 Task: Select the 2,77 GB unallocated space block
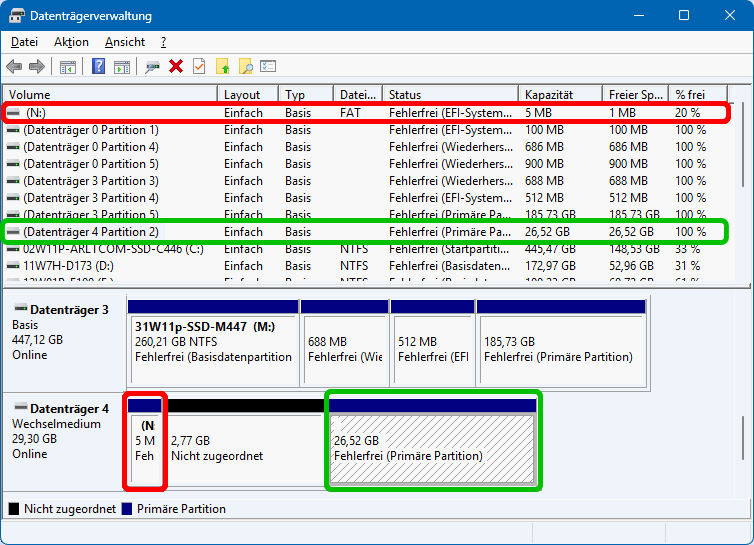244,448
